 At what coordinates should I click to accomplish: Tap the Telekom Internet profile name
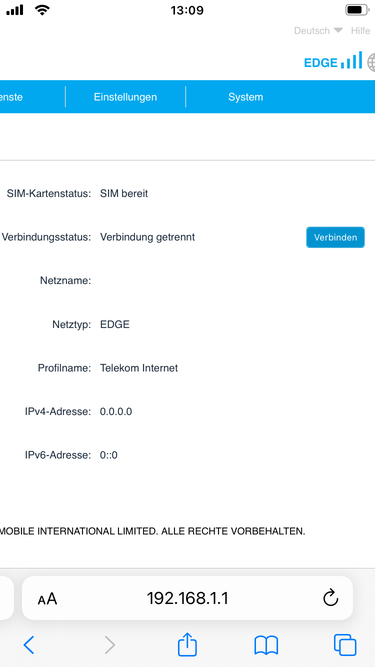[x=139, y=368]
